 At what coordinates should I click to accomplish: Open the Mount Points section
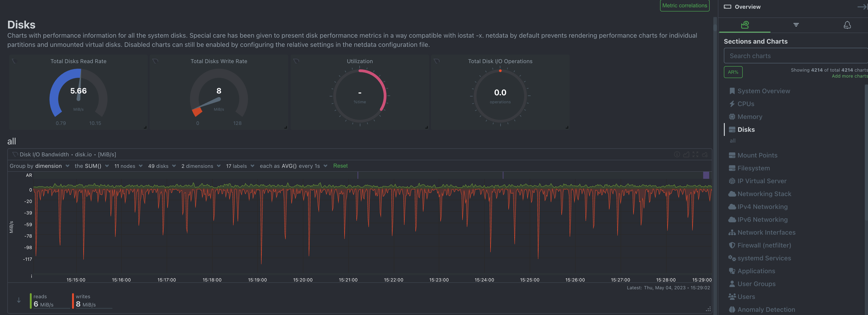point(757,155)
